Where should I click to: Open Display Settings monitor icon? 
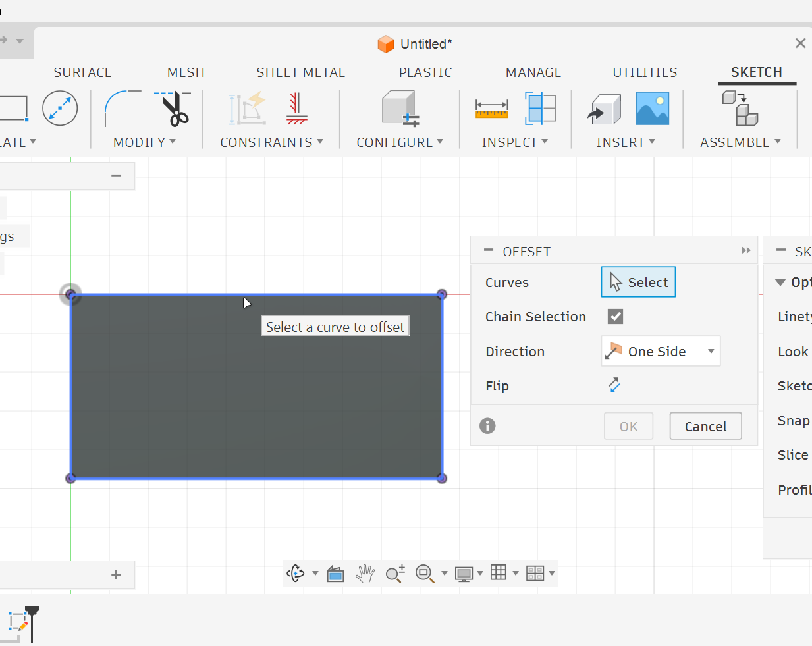464,574
